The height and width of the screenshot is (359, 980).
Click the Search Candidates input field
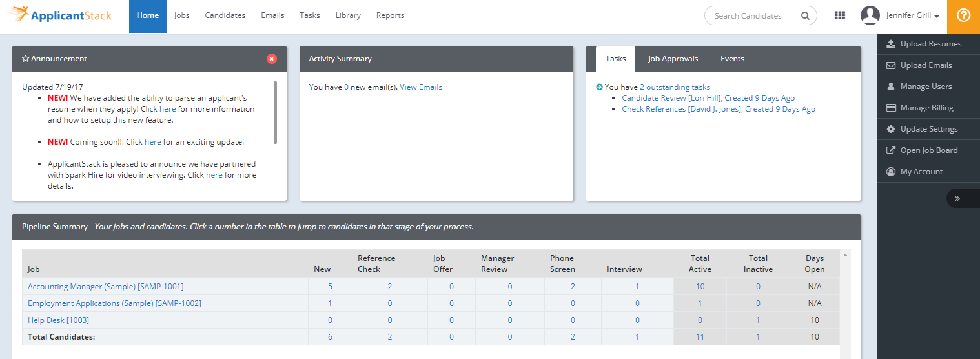pos(753,16)
